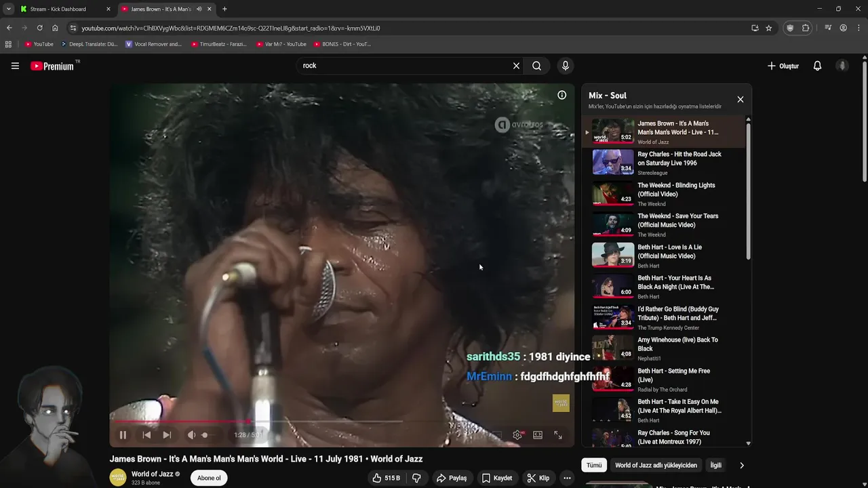Play Beth Hart Your Heart Is As Black
Image resolution: width=868 pixels, height=488 pixels.
coord(664,287)
